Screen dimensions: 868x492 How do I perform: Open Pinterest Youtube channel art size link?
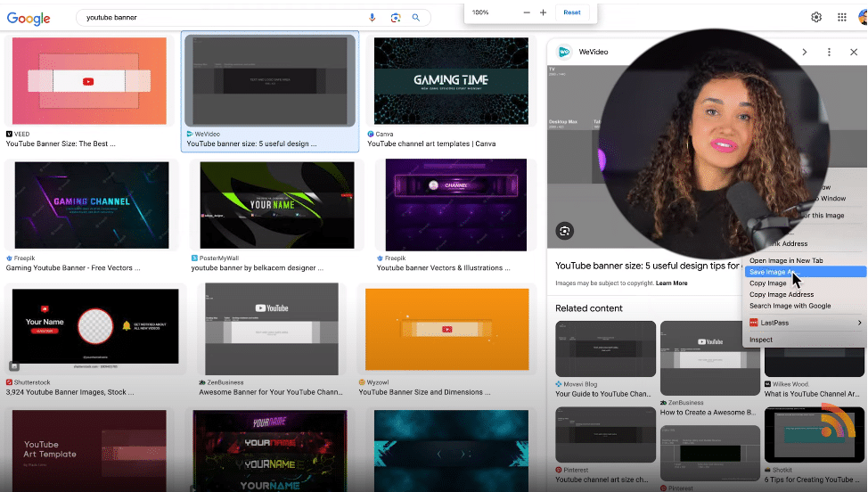(x=602, y=480)
